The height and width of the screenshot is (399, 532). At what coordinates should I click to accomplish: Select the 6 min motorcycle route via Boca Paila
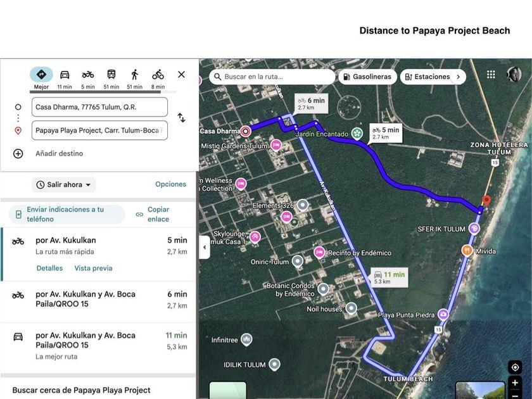pyautogui.click(x=98, y=301)
